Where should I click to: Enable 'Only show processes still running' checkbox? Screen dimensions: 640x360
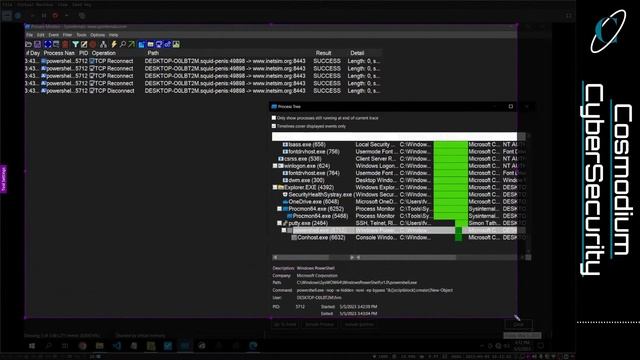pyautogui.click(x=274, y=118)
